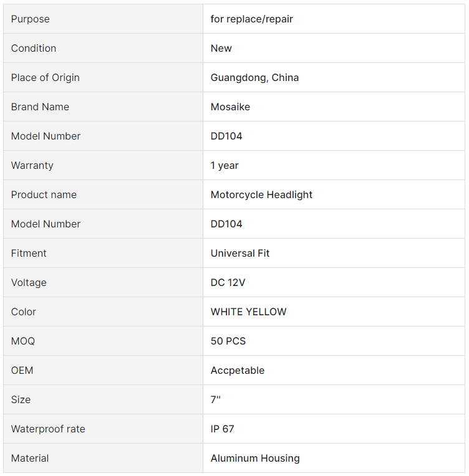Select 'Guangdong, China' origin text

pos(254,77)
